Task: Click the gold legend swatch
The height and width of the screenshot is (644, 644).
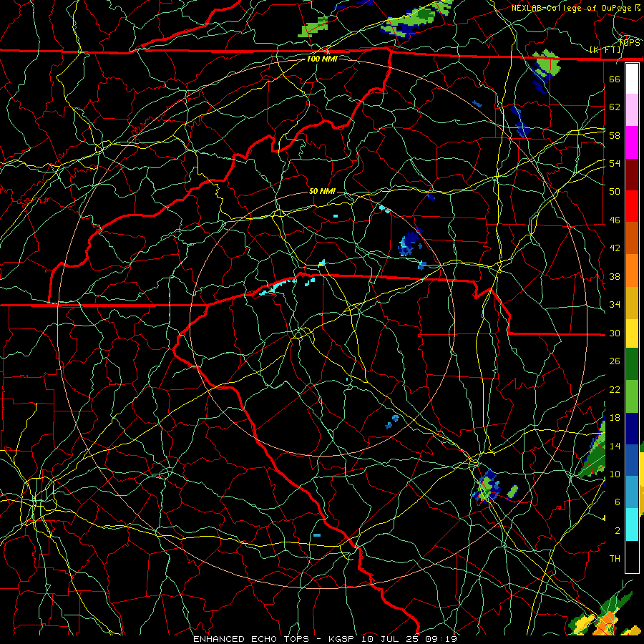Action: pyautogui.click(x=632, y=303)
